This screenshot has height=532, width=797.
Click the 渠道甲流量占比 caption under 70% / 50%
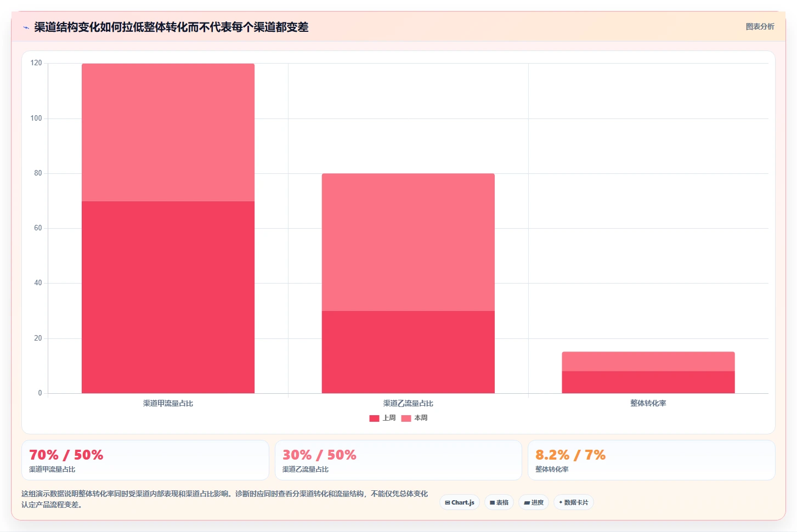[x=52, y=469]
